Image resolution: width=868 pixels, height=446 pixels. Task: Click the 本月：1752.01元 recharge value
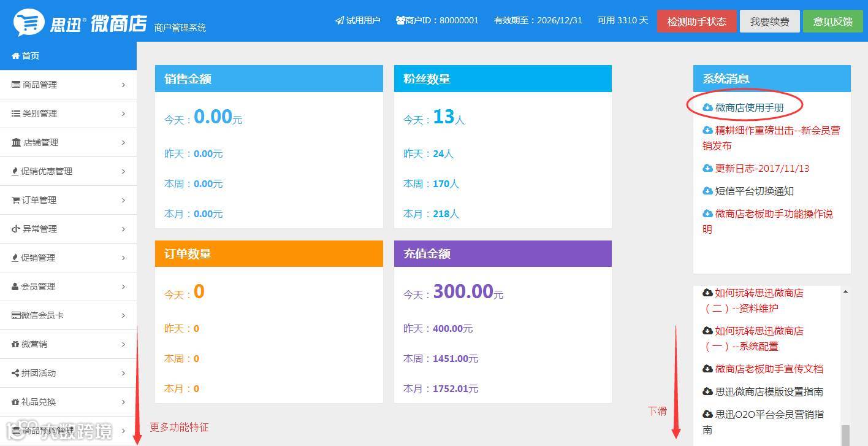coord(441,388)
